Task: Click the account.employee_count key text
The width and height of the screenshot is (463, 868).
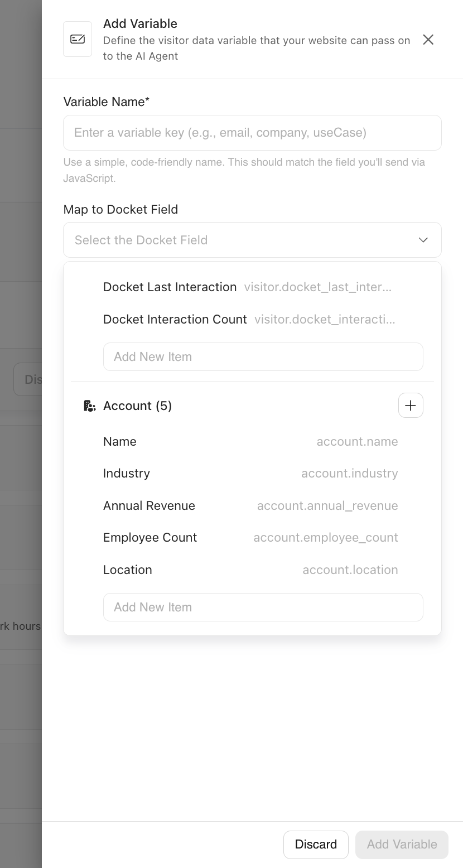Action: [x=326, y=538]
